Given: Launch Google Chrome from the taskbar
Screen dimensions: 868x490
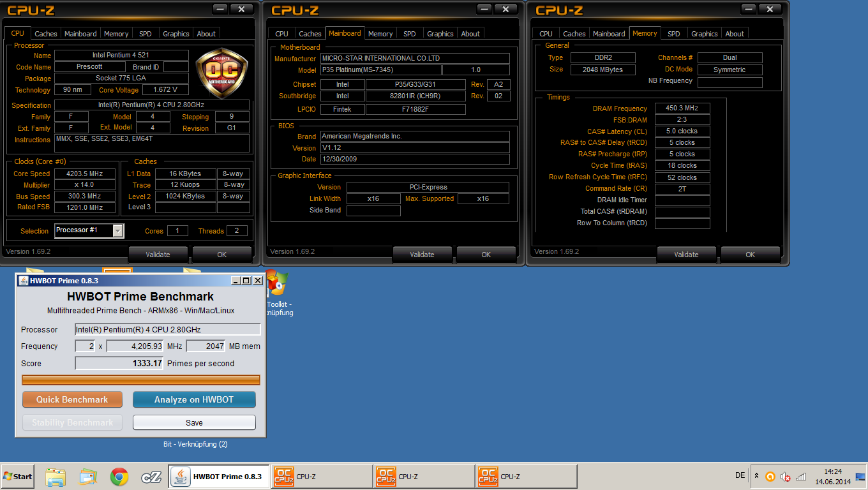Looking at the screenshot, I should pos(119,477).
